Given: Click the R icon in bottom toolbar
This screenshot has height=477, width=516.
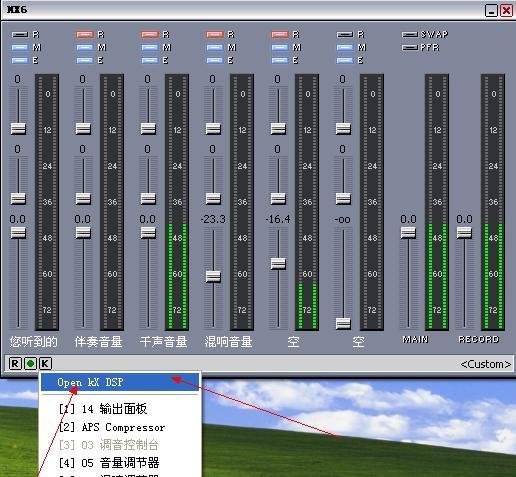Looking at the screenshot, I should coord(15,363).
